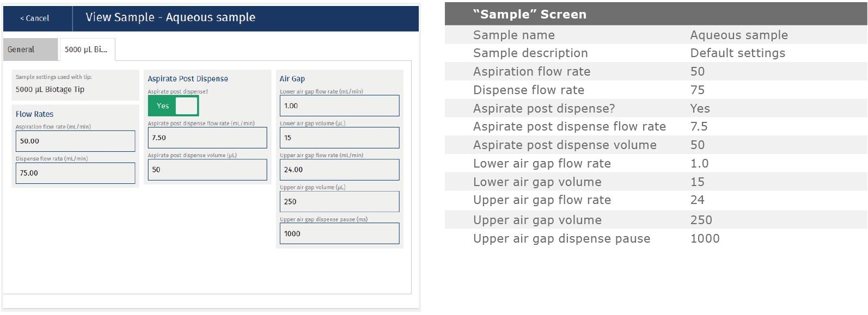The width and height of the screenshot is (868, 315).
Task: Click the Cancel button
Action: (35, 18)
